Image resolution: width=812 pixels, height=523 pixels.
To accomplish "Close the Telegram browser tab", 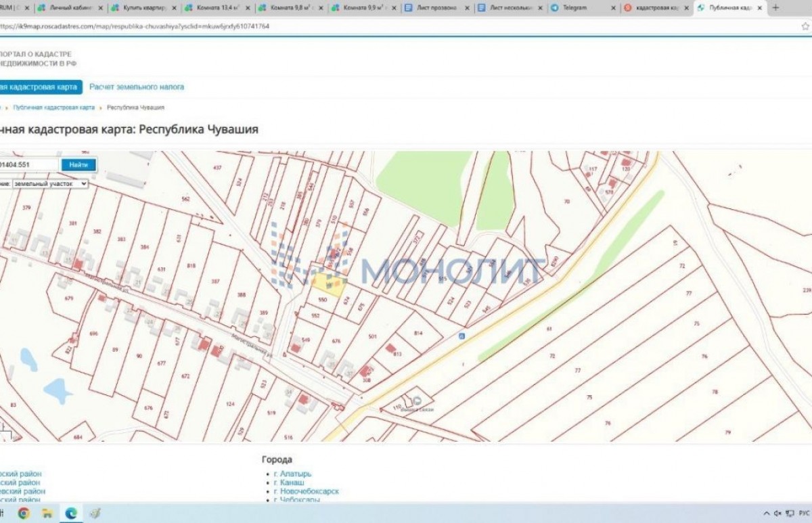I will [613, 8].
